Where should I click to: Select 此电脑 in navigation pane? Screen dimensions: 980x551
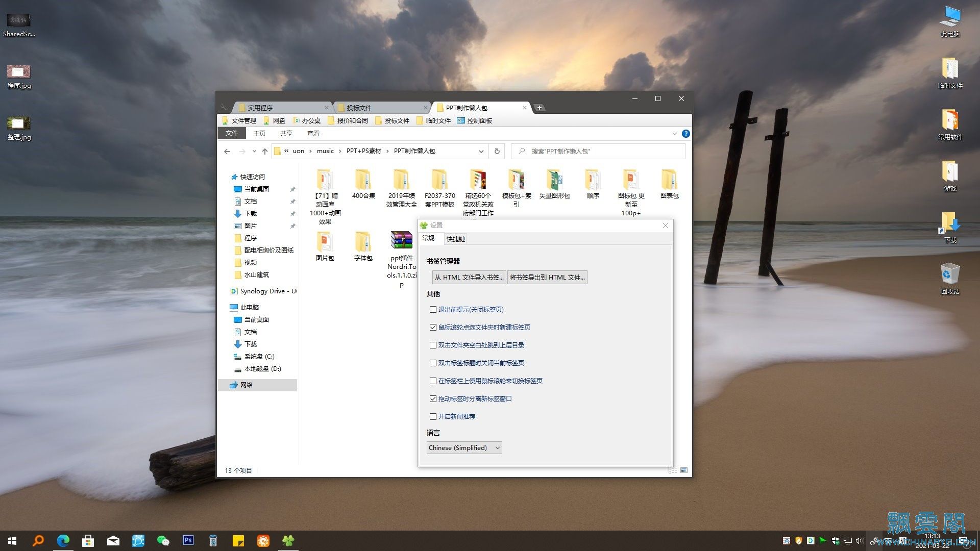250,307
